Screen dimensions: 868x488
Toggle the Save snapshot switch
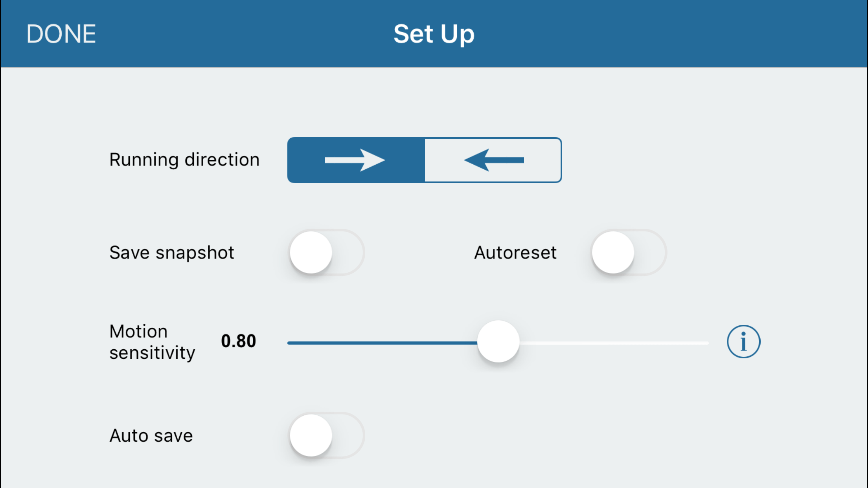[x=326, y=252]
